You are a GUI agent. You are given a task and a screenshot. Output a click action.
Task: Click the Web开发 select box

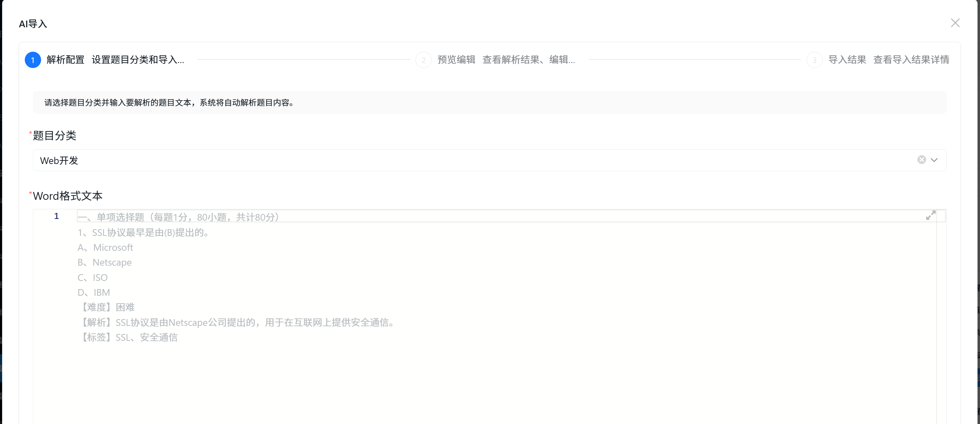(457, 160)
